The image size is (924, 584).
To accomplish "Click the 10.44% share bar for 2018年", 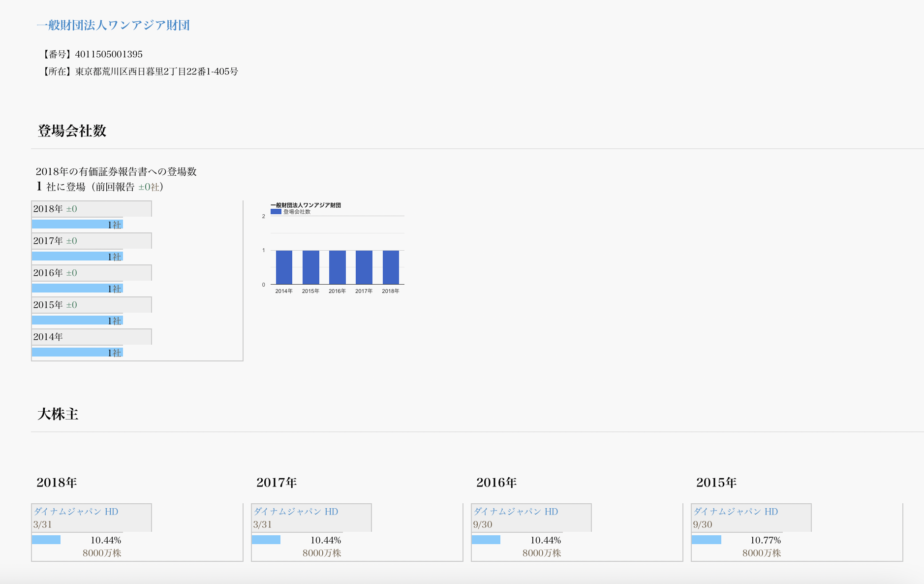I will tap(46, 540).
